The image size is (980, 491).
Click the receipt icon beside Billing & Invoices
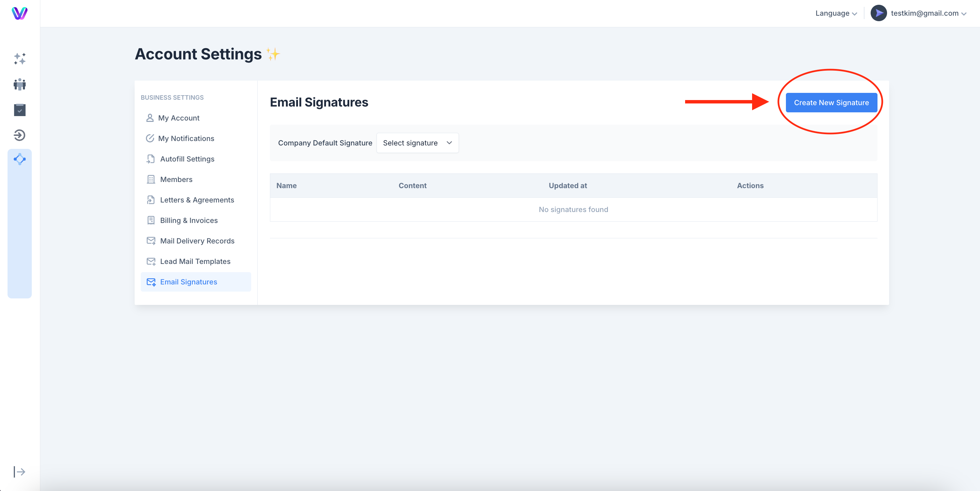[x=151, y=221]
